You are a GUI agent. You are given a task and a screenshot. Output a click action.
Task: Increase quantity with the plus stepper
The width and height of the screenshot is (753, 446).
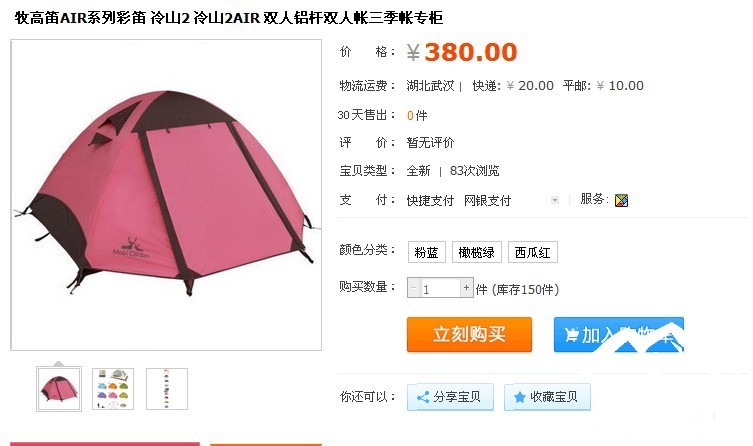tap(466, 288)
